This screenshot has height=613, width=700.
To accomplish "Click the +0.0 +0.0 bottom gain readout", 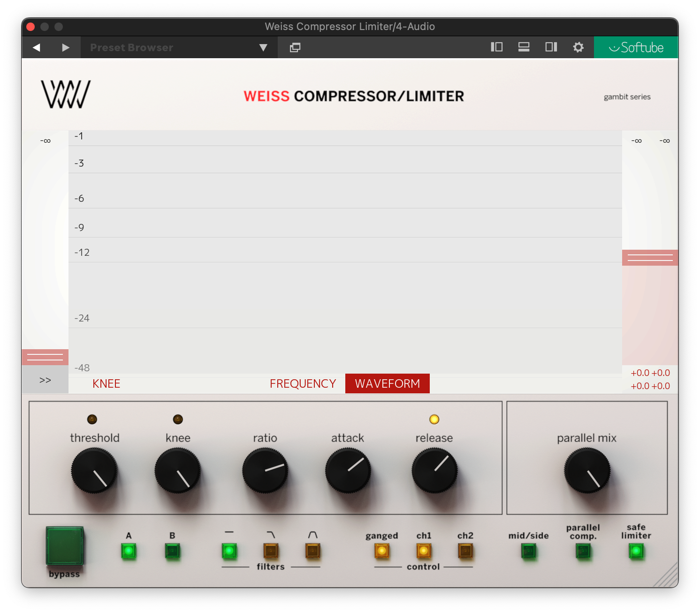I will 650,386.
